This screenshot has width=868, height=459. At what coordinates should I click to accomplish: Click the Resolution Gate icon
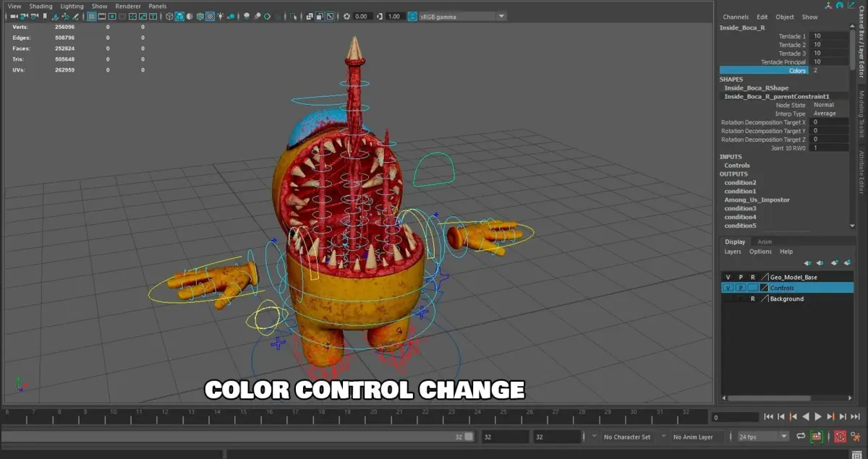point(112,16)
